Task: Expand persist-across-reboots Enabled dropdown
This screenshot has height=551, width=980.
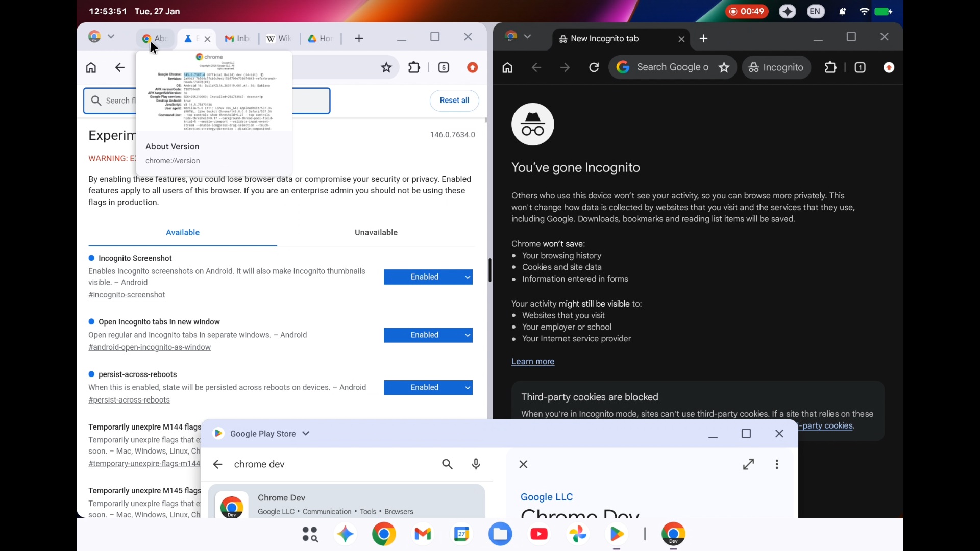Action: coord(428,388)
